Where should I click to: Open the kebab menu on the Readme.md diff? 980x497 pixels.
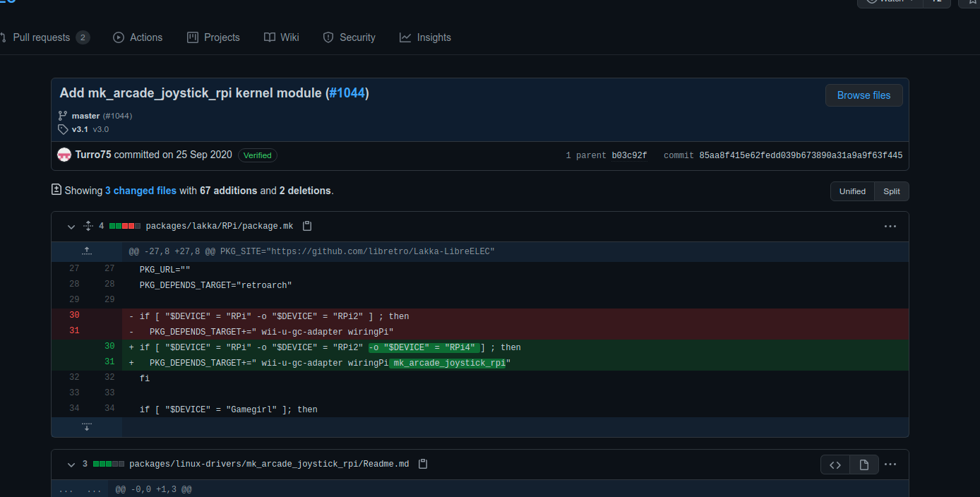click(890, 464)
